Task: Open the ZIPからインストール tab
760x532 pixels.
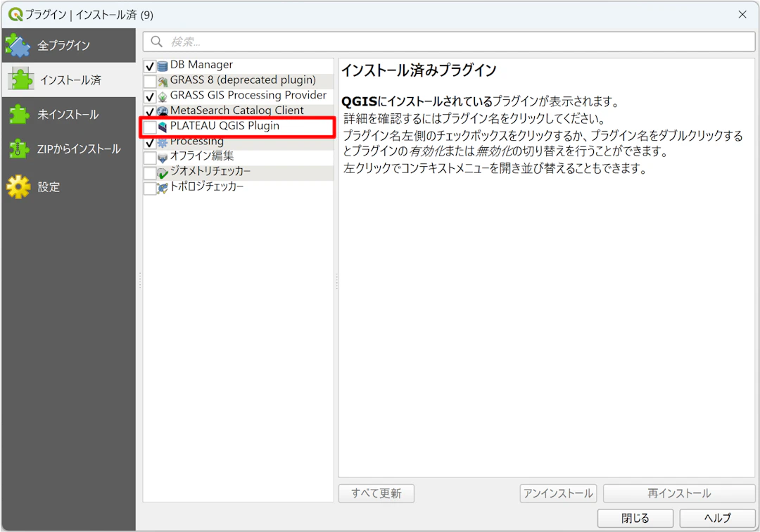Action: point(69,148)
